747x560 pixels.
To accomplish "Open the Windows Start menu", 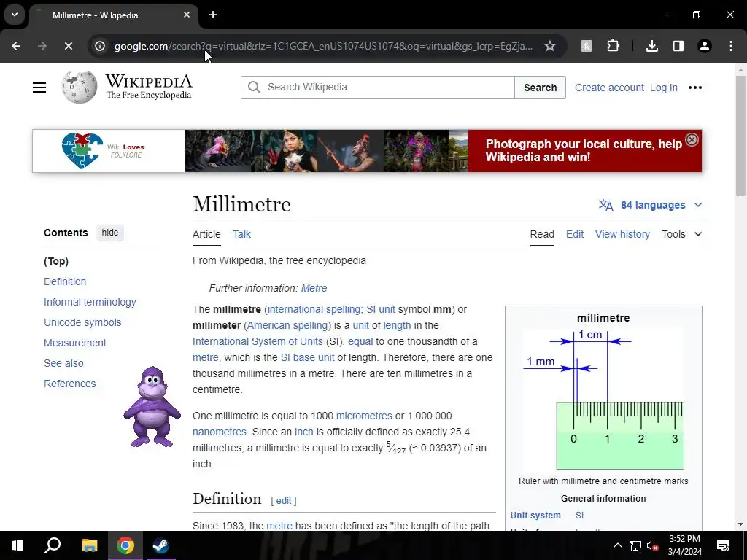I will coord(18,545).
